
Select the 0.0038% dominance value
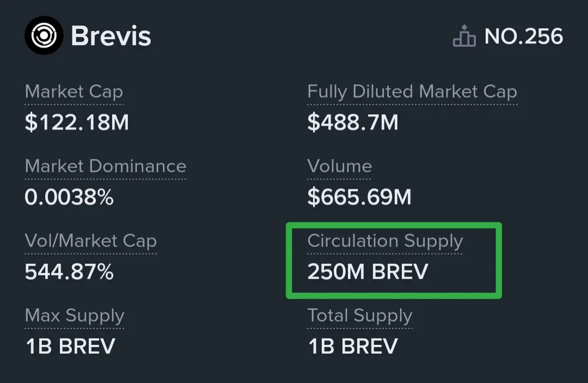(x=69, y=197)
